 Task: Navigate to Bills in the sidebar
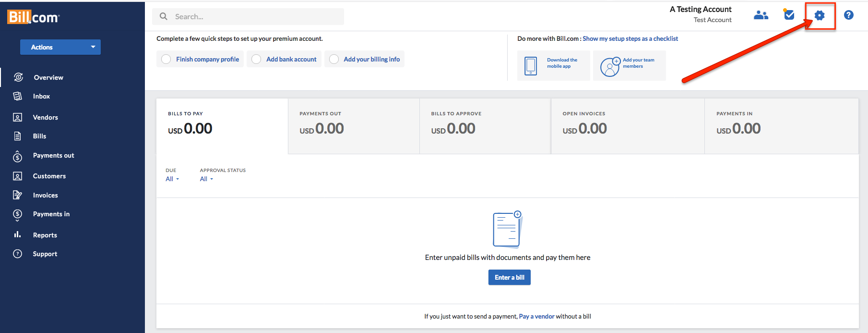(39, 136)
